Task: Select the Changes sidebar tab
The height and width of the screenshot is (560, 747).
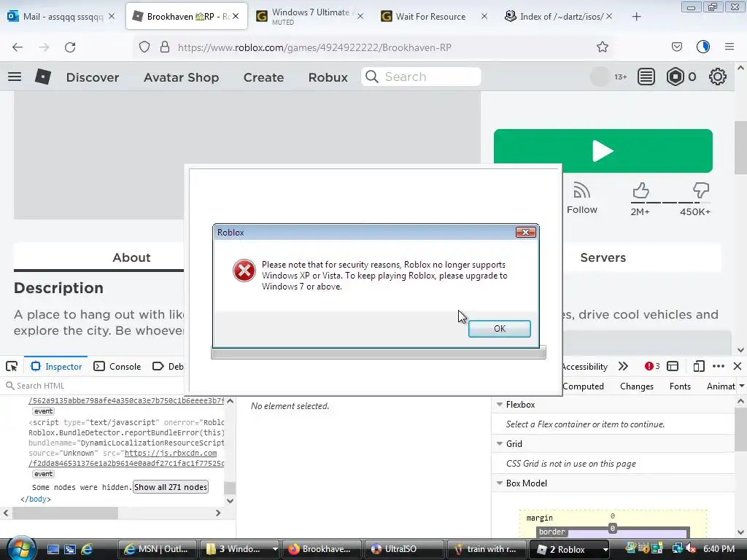Action: 636,386
